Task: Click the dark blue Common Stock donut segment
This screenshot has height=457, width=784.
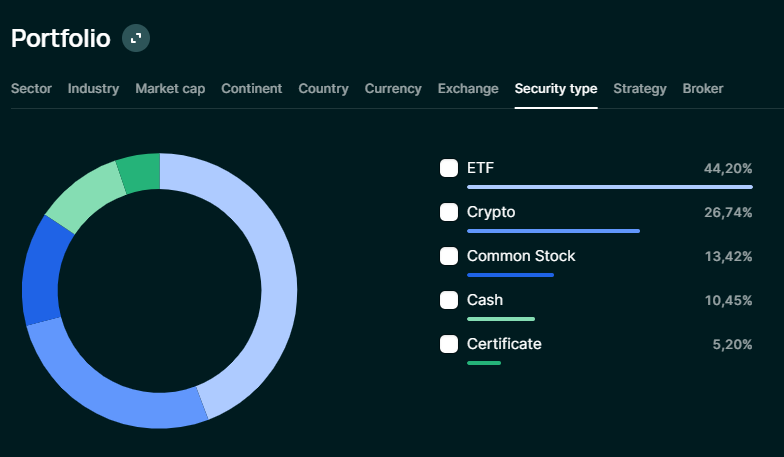Action: pyautogui.click(x=41, y=270)
